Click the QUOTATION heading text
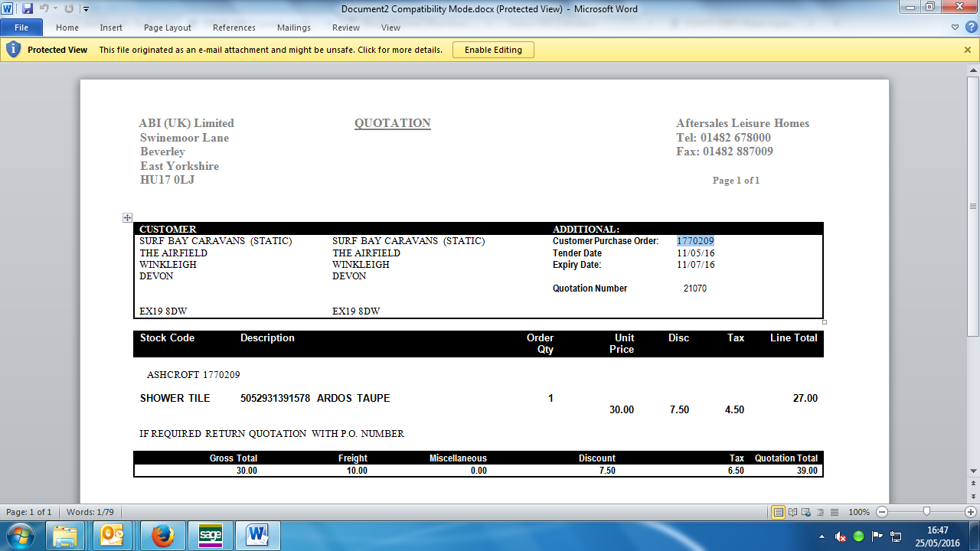Viewport: 980px width, 551px height. coord(393,123)
